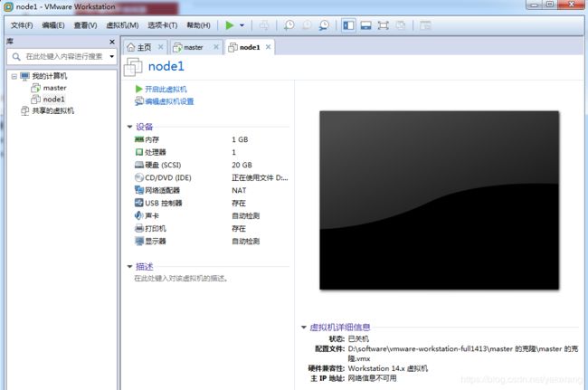This screenshot has width=588, height=390.
Task: Toggle the library sidebar view icon
Action: point(348,25)
